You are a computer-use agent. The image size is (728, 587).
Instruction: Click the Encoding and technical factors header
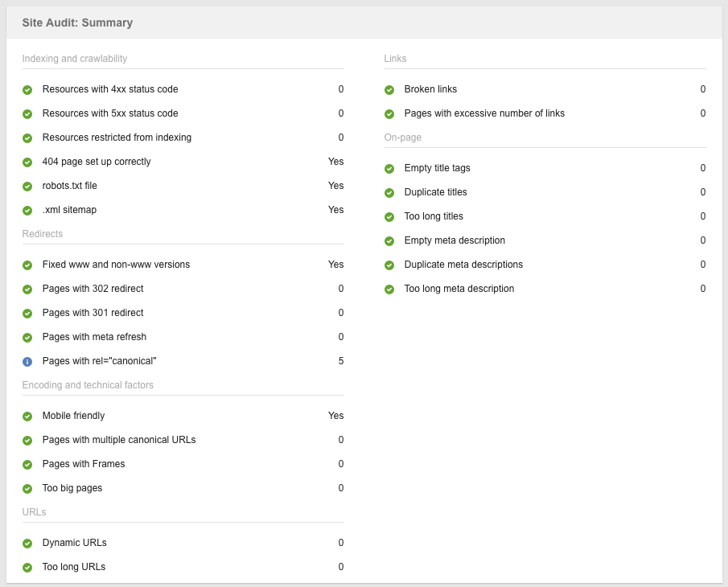point(88,385)
